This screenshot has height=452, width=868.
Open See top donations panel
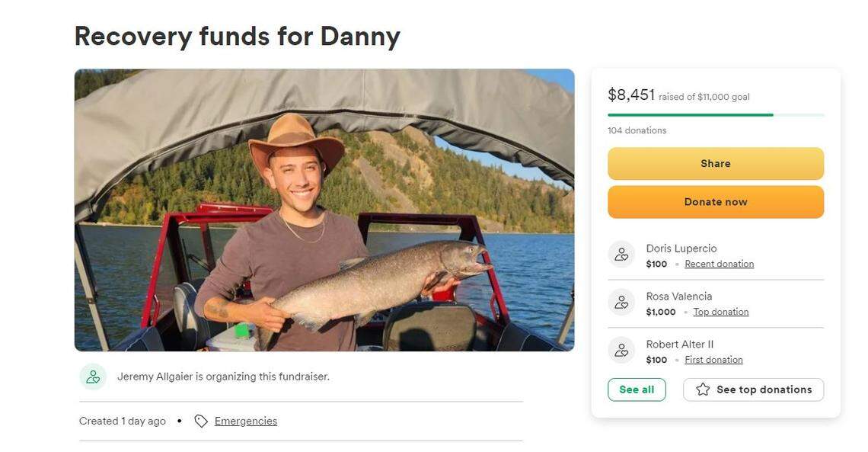coord(753,389)
